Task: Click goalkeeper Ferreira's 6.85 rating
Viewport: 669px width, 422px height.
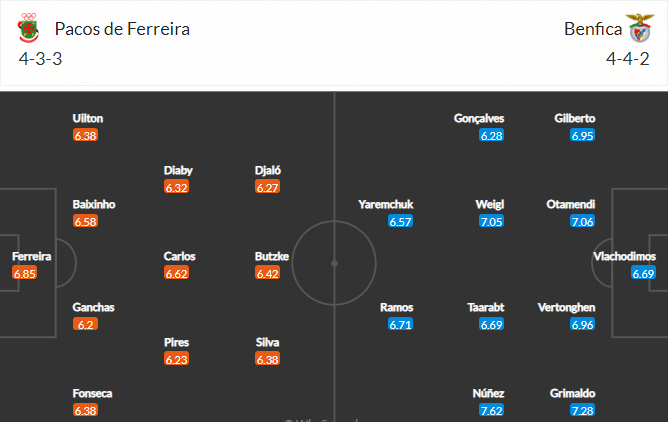Action: pyautogui.click(x=24, y=273)
